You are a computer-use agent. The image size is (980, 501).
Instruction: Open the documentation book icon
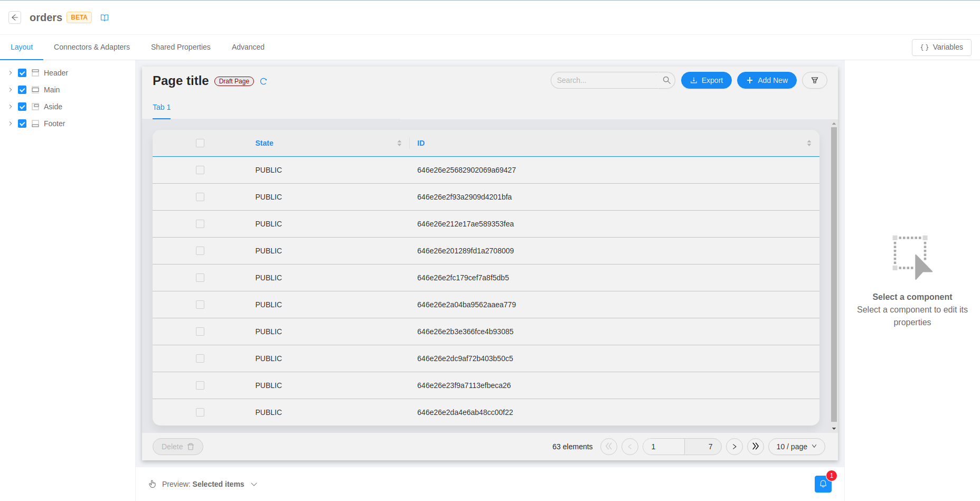click(x=105, y=18)
